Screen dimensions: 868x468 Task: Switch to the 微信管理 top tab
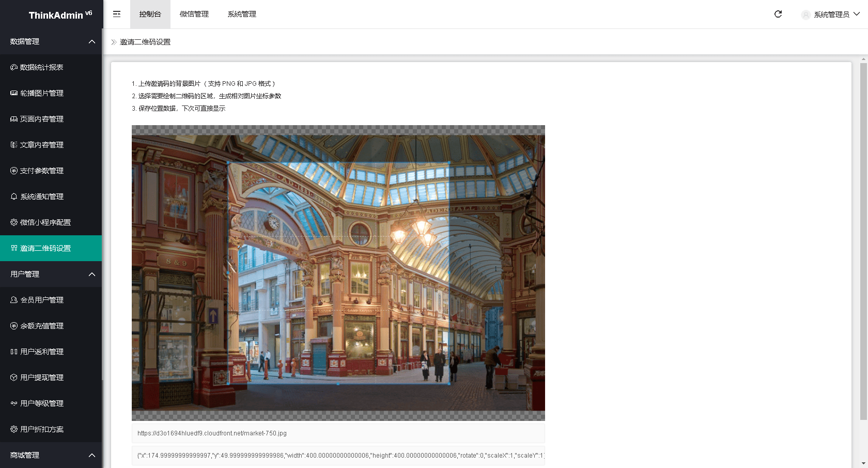click(x=194, y=14)
